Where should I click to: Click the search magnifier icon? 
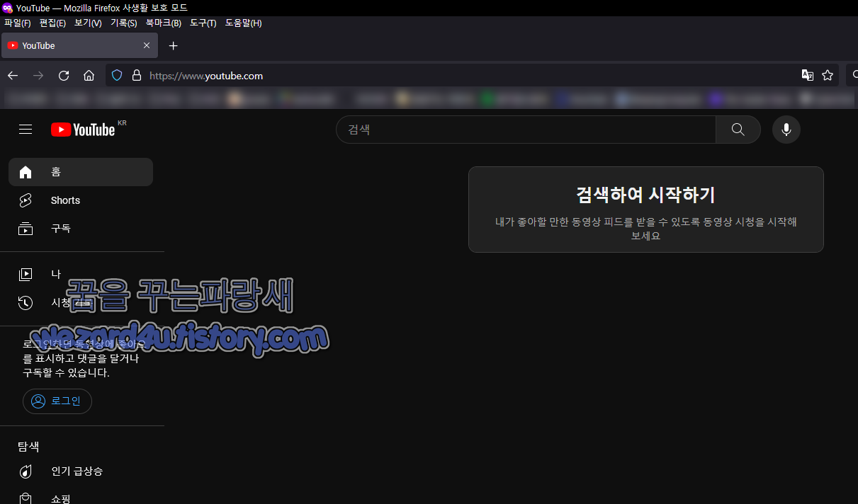(x=738, y=130)
